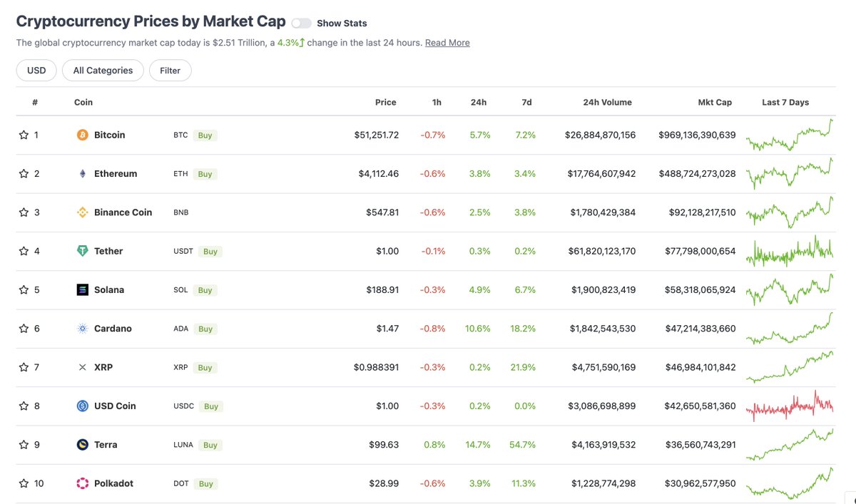Click the orange Bitcoin logo
This screenshot has height=504, width=856.
point(82,135)
